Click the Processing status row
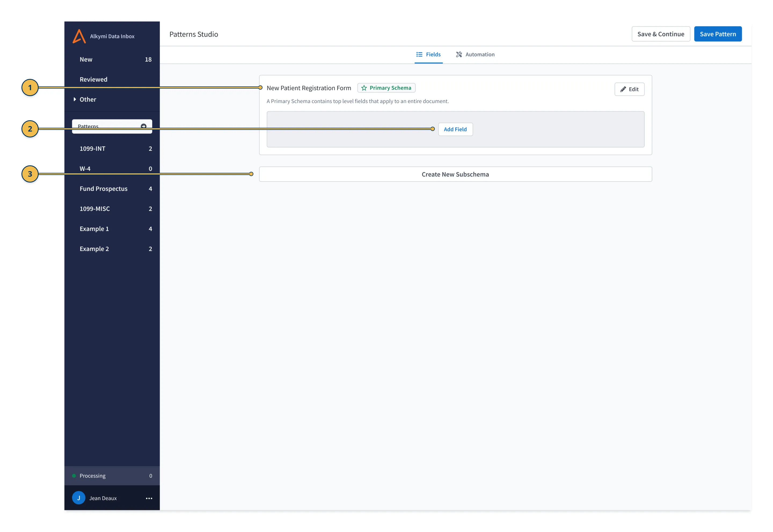Screen dimensions: 773x532 pos(112,476)
